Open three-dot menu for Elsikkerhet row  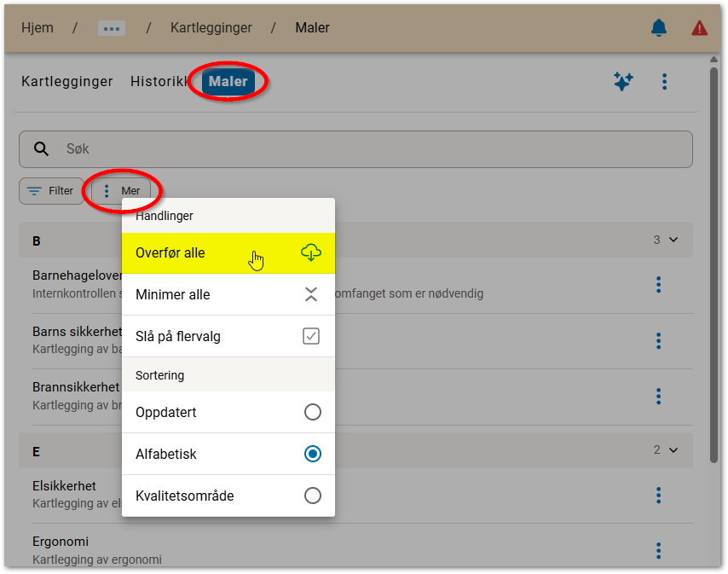pyautogui.click(x=658, y=495)
